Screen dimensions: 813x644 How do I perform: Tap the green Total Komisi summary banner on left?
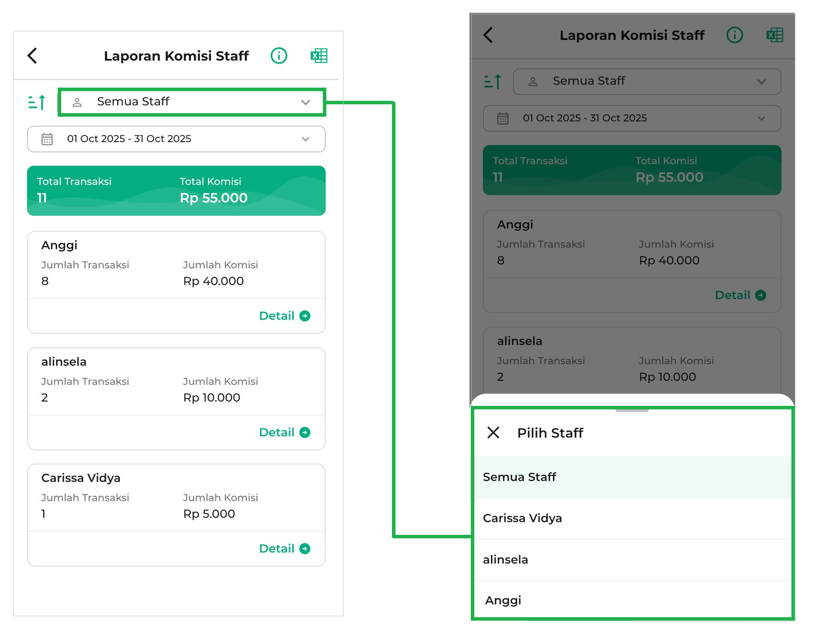point(176,191)
